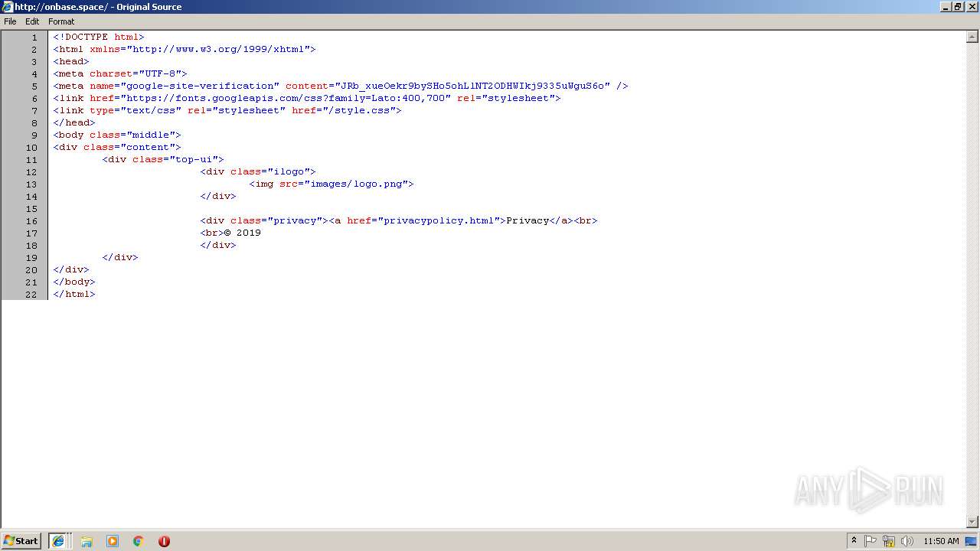Click the body class="middle" line
The width and height of the screenshot is (980, 551).
point(117,135)
